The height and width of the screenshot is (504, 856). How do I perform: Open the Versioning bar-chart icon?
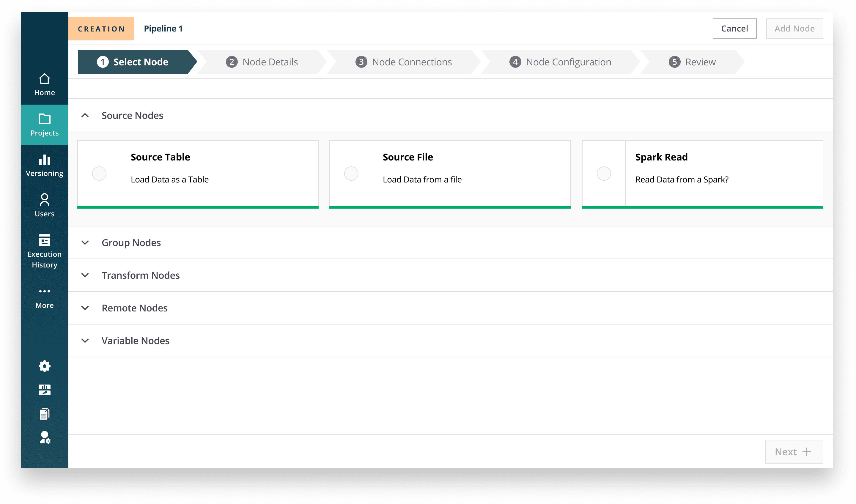point(44,160)
